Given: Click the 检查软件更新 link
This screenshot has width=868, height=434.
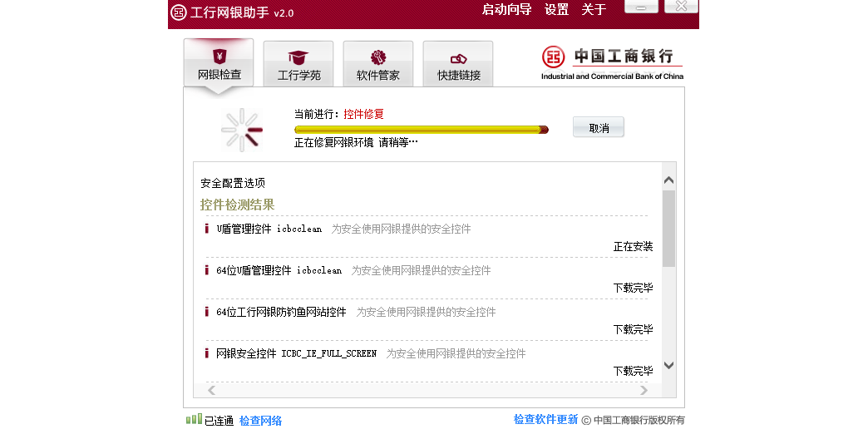Looking at the screenshot, I should point(545,419).
